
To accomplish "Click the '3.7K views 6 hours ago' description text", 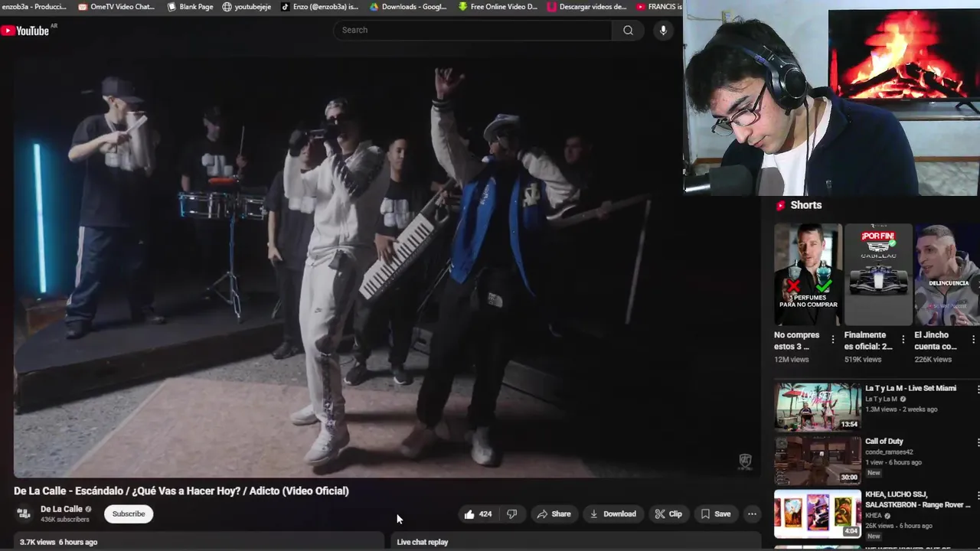I will point(58,542).
